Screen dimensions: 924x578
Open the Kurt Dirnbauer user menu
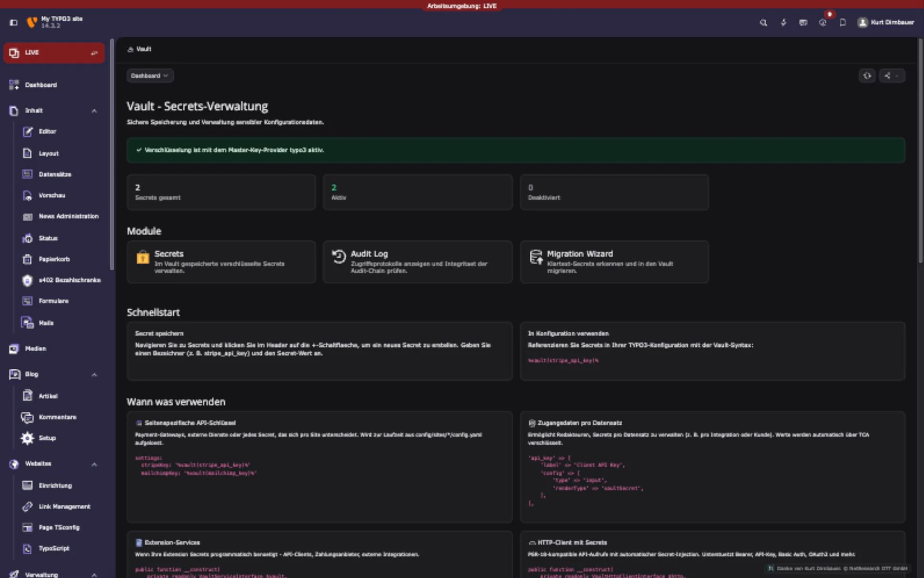(886, 22)
